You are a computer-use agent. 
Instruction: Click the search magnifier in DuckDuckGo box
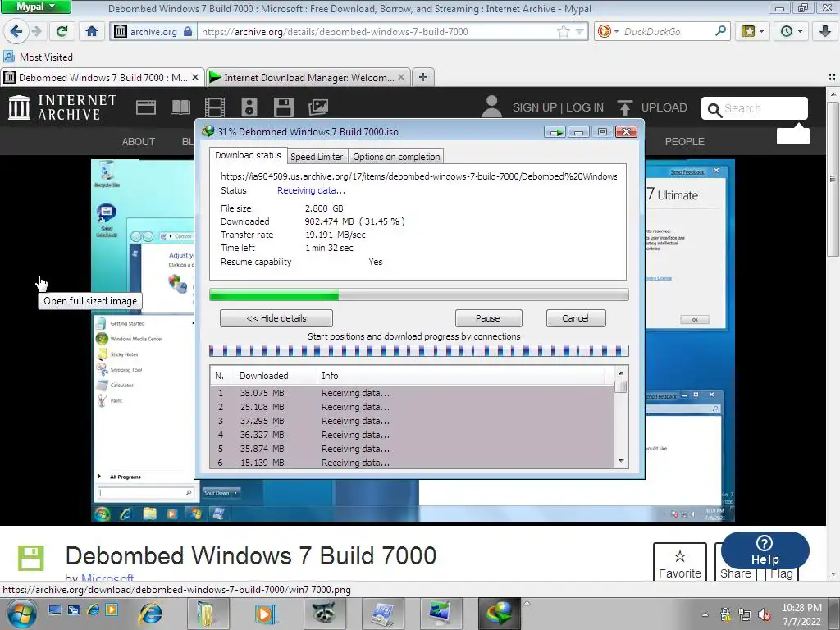(720, 31)
